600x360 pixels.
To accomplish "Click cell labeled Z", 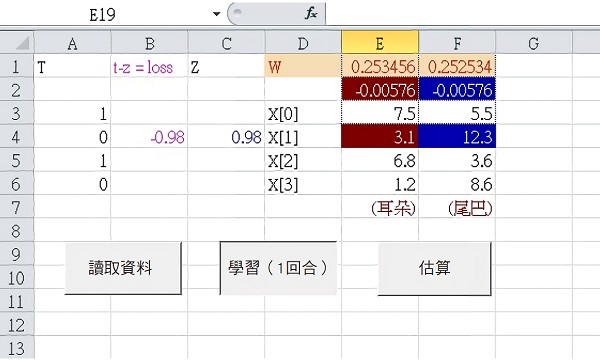I will pyautogui.click(x=226, y=66).
